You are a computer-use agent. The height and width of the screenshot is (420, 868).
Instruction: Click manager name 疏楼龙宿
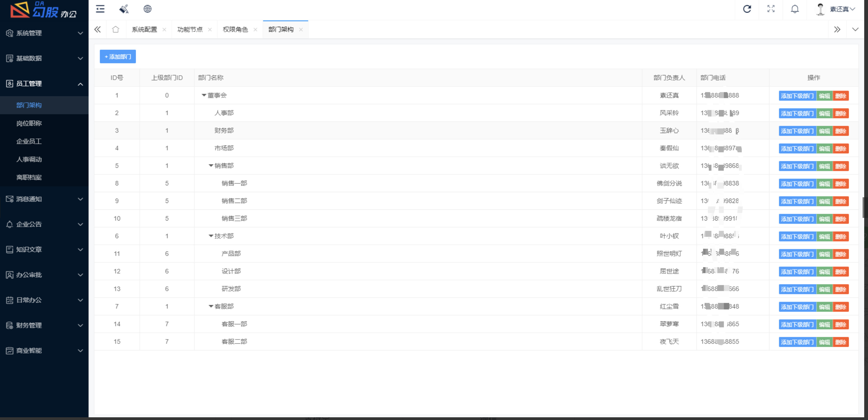click(669, 218)
